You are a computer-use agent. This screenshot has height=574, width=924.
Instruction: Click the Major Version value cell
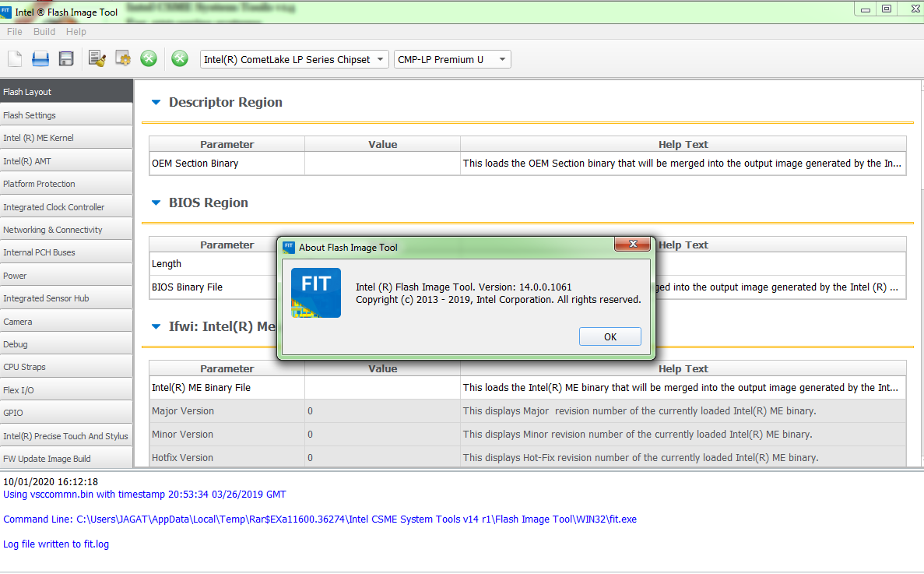pyautogui.click(x=382, y=410)
